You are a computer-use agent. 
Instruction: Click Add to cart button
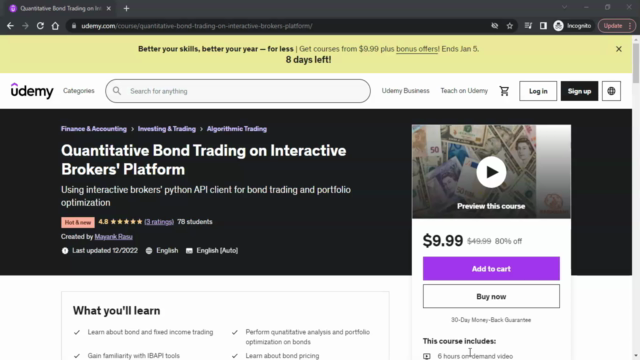[491, 269]
